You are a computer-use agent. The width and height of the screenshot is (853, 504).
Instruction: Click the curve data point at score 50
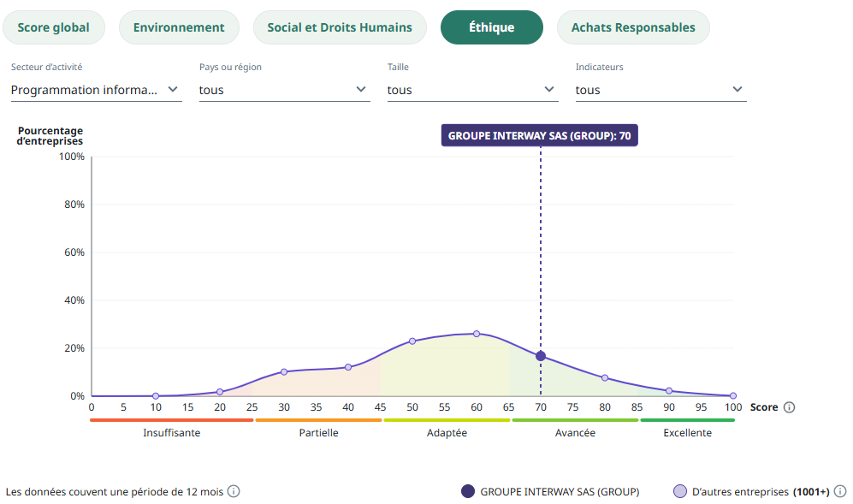click(412, 341)
